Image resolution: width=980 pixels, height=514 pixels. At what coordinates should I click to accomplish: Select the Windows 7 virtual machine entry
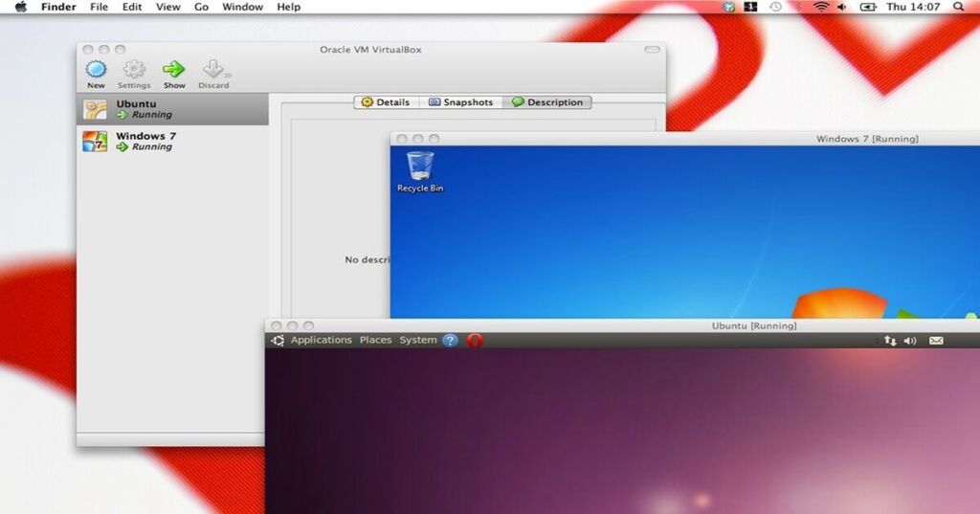click(x=173, y=141)
